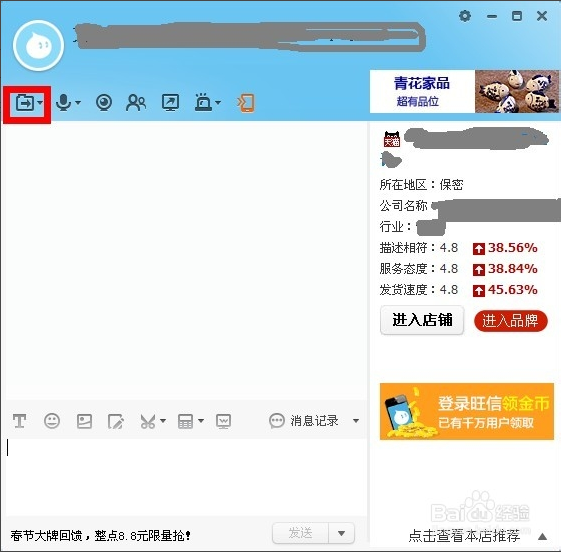Click the 发送 send button
The height and width of the screenshot is (552, 561).
coord(301,533)
